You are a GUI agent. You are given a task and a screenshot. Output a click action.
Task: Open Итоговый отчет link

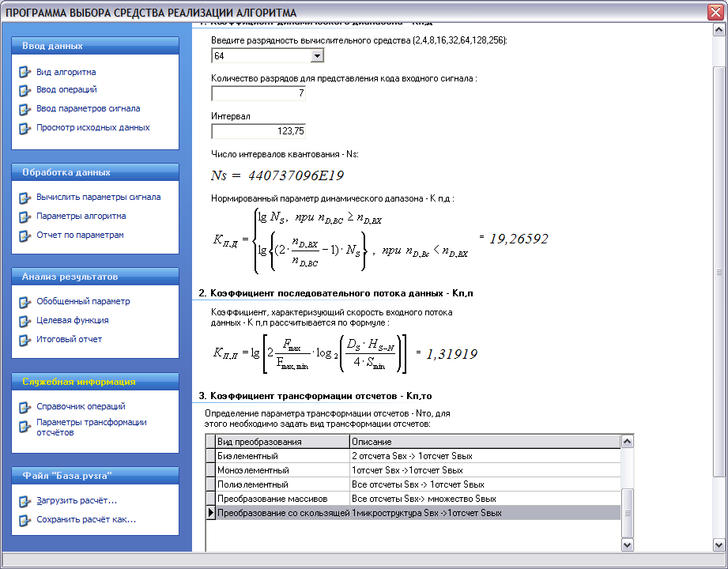(70, 339)
